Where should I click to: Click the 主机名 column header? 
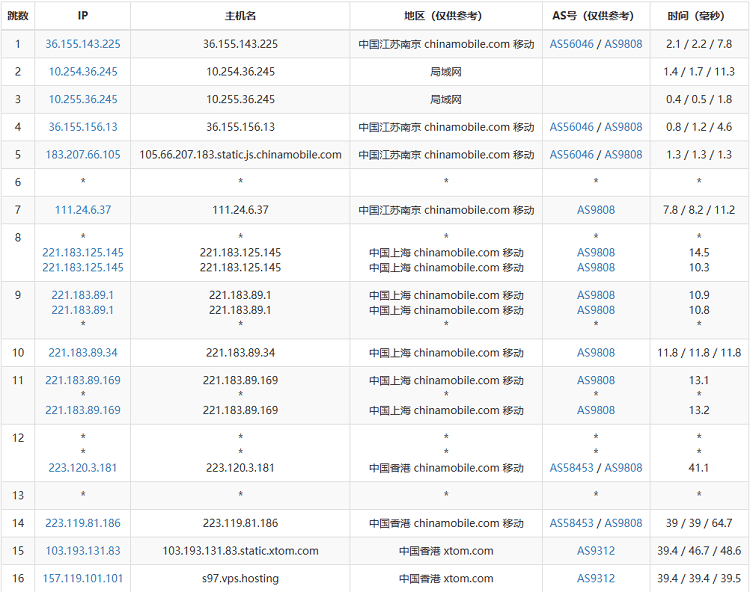pos(240,16)
